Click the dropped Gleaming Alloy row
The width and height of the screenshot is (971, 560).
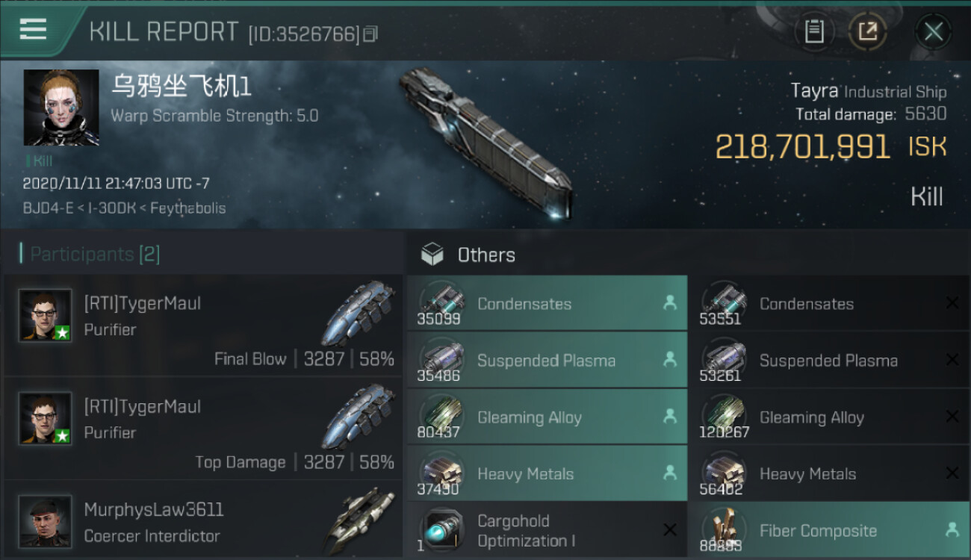tap(547, 417)
